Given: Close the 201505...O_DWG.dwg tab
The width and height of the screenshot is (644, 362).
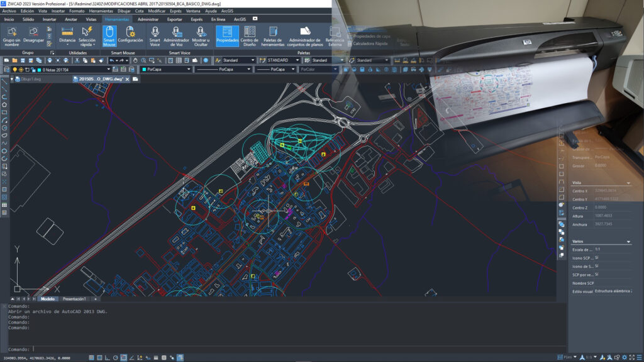Looking at the screenshot, I should pos(127,79).
